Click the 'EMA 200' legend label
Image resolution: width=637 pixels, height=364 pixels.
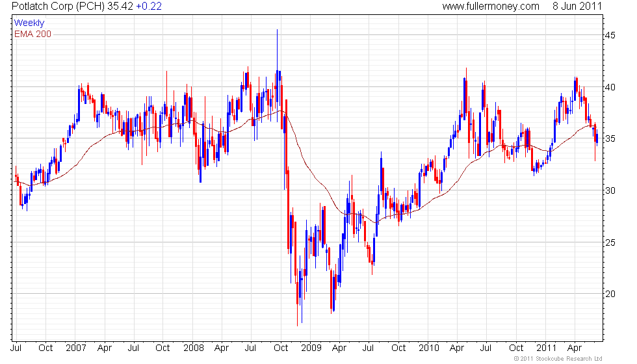point(33,34)
